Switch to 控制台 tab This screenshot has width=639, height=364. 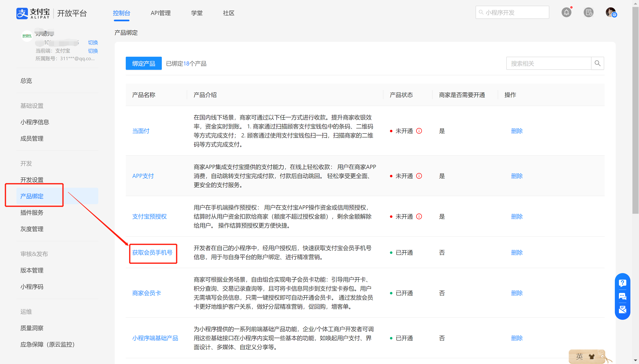tap(121, 13)
